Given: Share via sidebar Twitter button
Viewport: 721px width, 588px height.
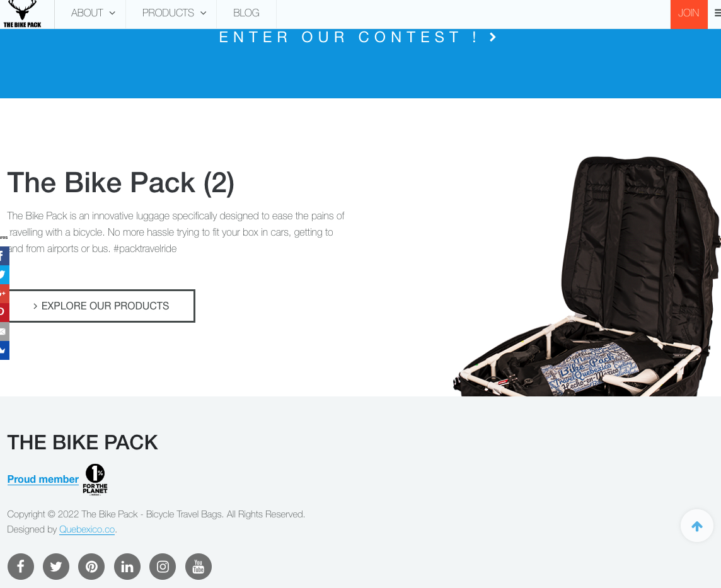Looking at the screenshot, I should pos(4,274).
